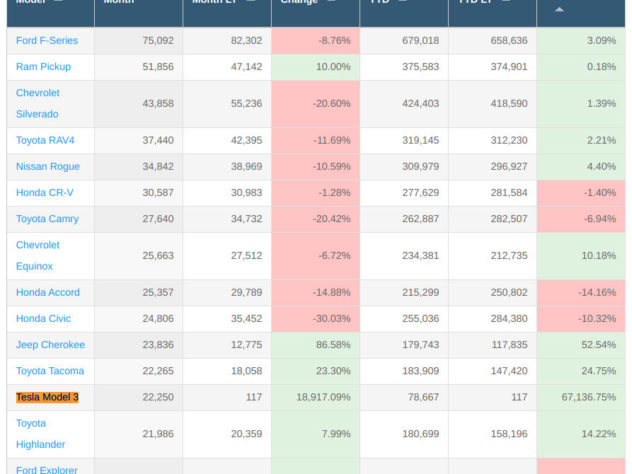Open the Ford F-Series model link
This screenshot has width=632, height=474.
tap(47, 41)
